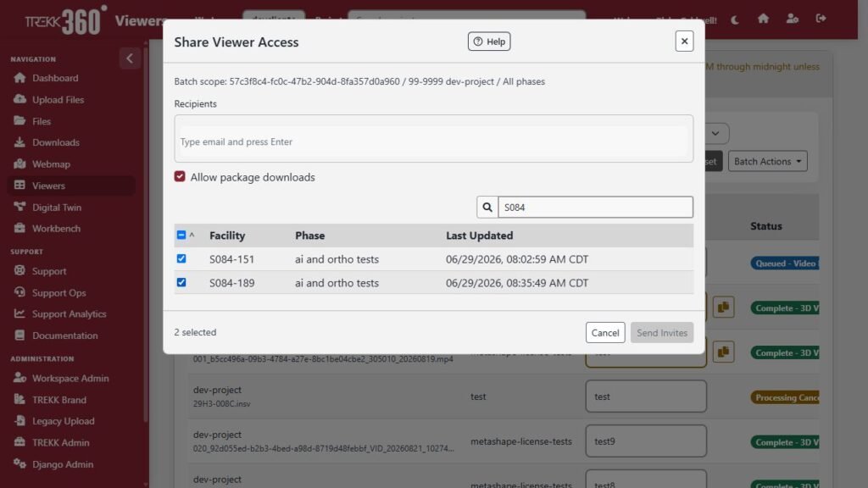
Task: Open user account settings icon
Action: tap(793, 19)
